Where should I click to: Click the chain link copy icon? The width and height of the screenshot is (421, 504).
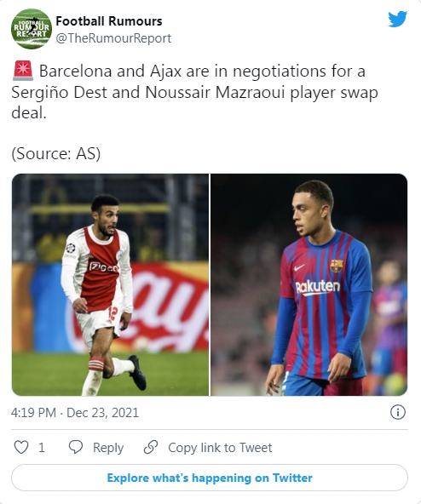tap(151, 447)
